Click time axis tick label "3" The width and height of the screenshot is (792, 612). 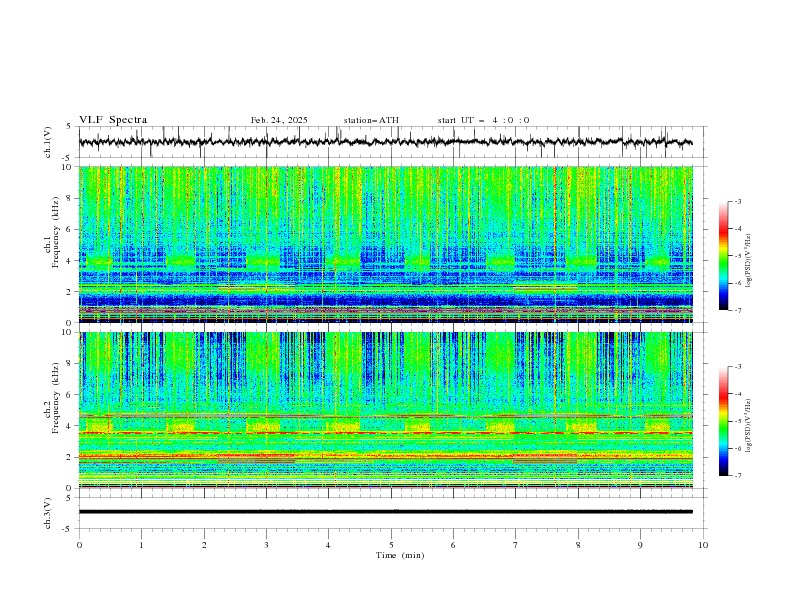[266, 545]
